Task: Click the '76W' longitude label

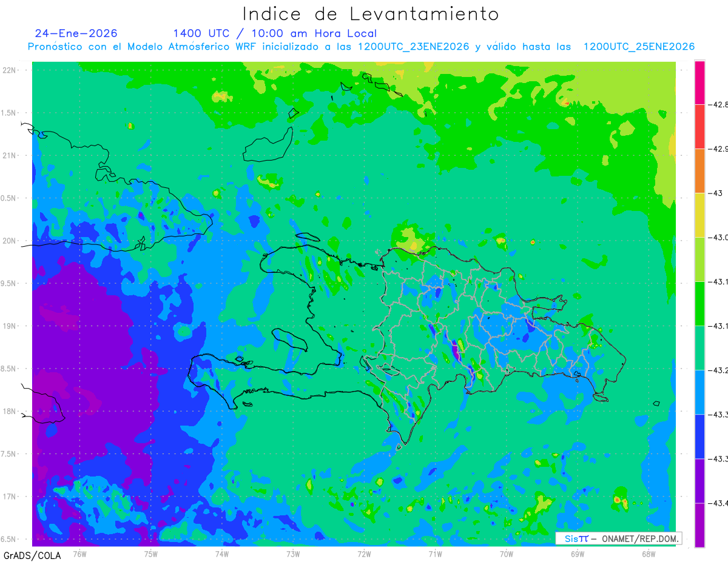Action: point(79,554)
